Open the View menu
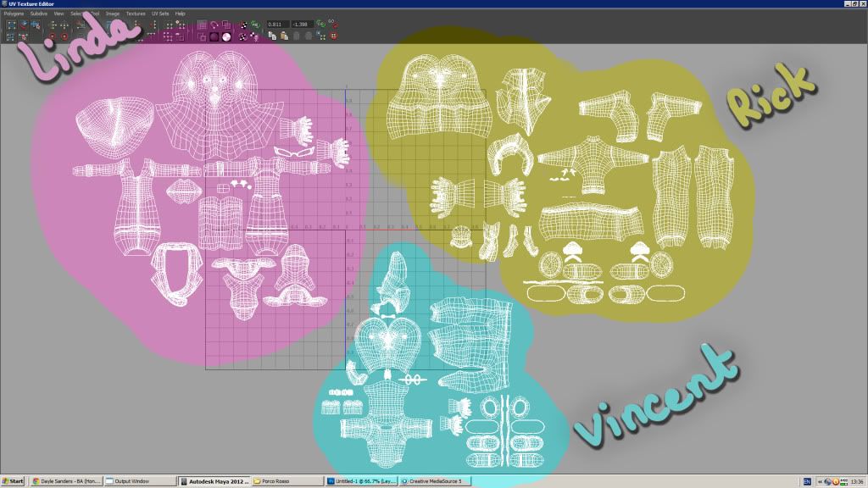This screenshot has width=868, height=488. point(58,14)
